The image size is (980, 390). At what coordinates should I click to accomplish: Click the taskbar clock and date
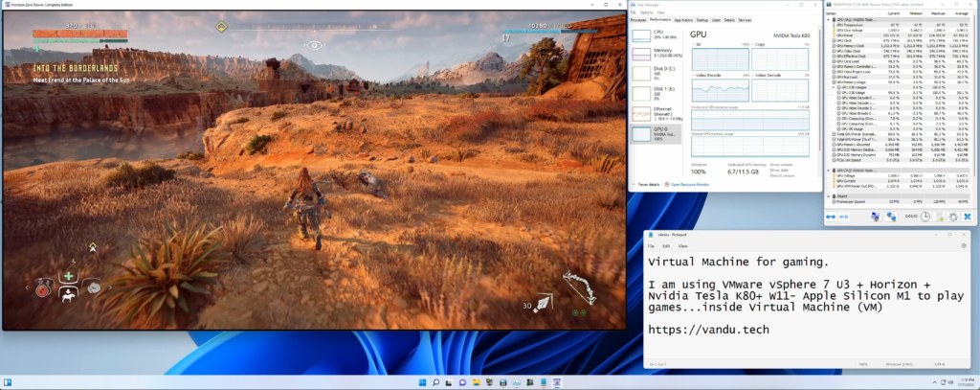pyautogui.click(x=968, y=382)
